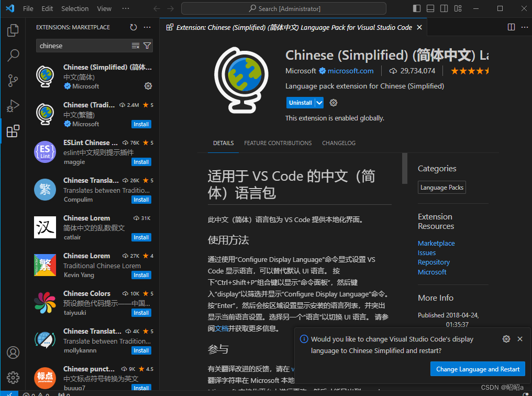Viewport: 532px width, 396px height.
Task: Click the Microsoft publisher name in header
Action: [301, 71]
